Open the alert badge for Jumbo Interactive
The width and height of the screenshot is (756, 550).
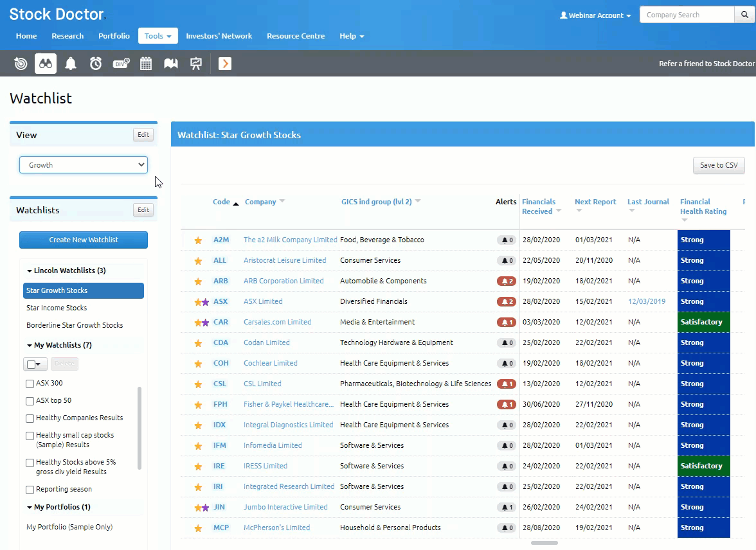[x=507, y=507]
